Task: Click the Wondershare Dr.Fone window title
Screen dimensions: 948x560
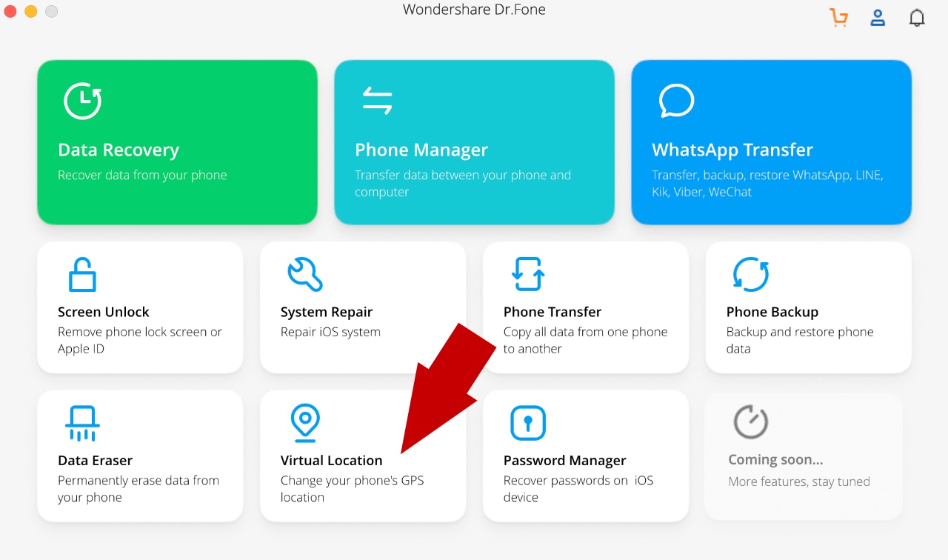Action: [474, 10]
